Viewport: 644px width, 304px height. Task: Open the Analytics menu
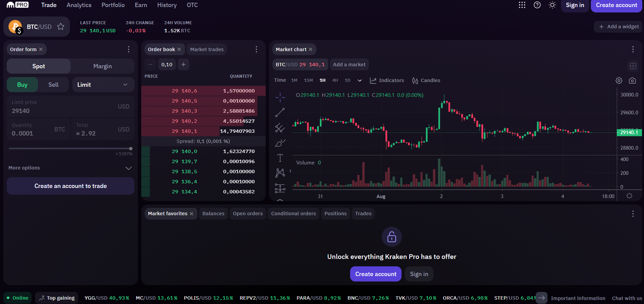pyautogui.click(x=79, y=5)
